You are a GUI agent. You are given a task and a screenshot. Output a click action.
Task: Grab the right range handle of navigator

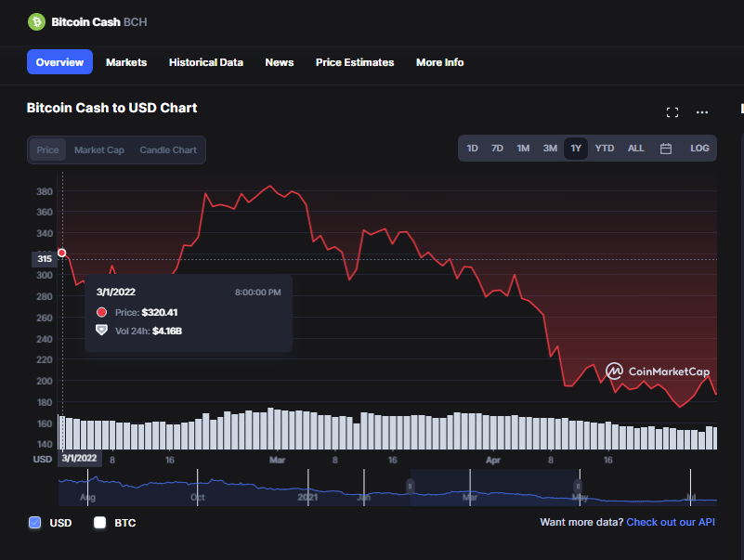click(x=578, y=487)
